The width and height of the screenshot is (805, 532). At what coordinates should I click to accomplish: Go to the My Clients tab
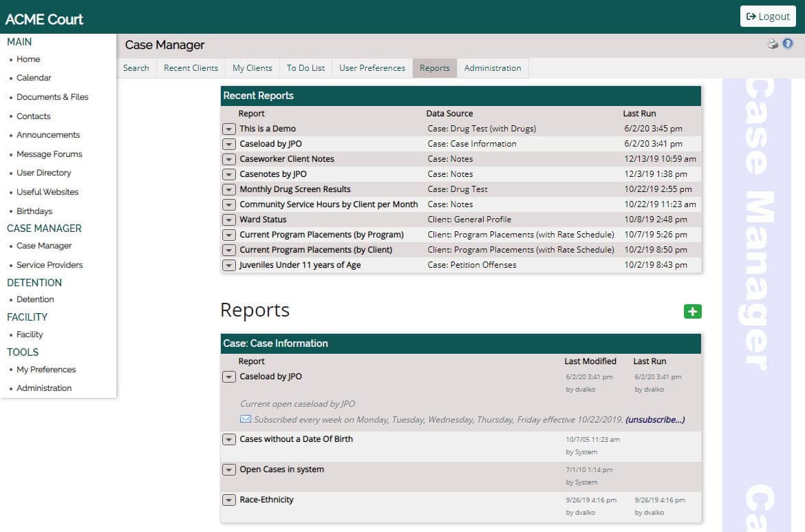(252, 67)
